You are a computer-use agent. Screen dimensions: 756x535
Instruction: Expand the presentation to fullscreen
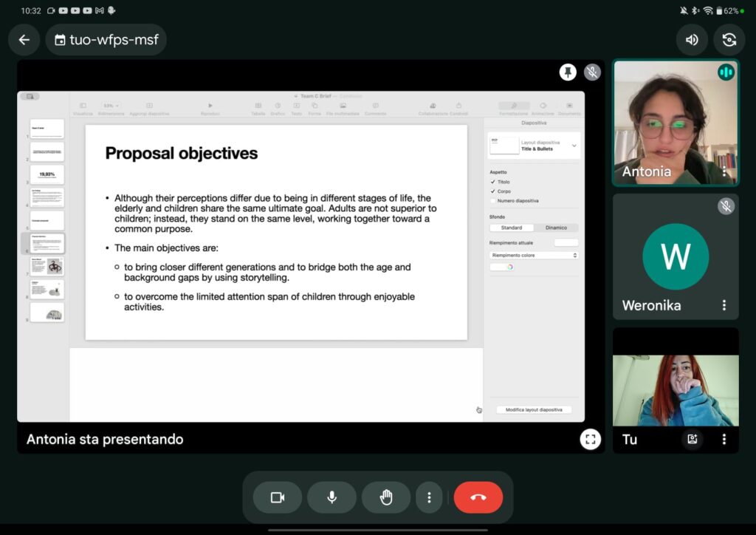(x=590, y=439)
